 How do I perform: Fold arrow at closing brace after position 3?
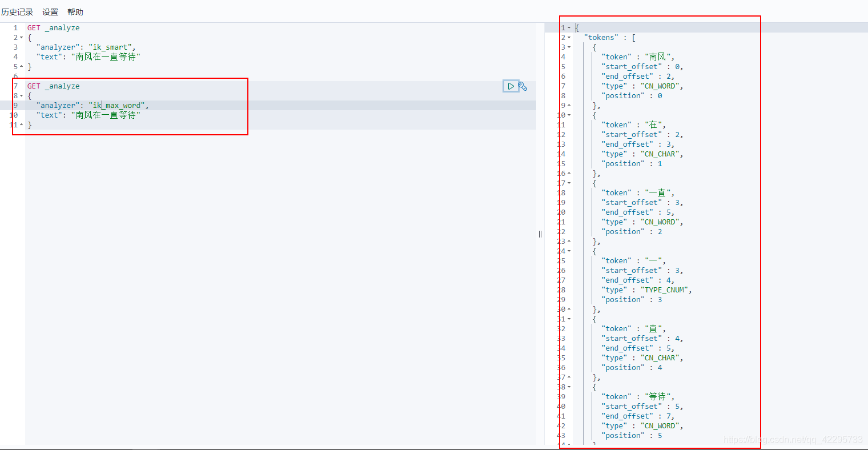point(569,310)
